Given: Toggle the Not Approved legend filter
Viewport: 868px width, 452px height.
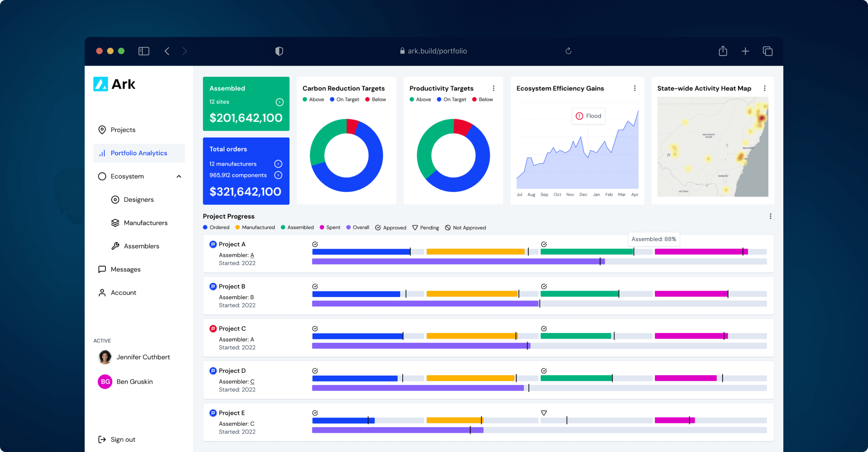Looking at the screenshot, I should click(465, 227).
